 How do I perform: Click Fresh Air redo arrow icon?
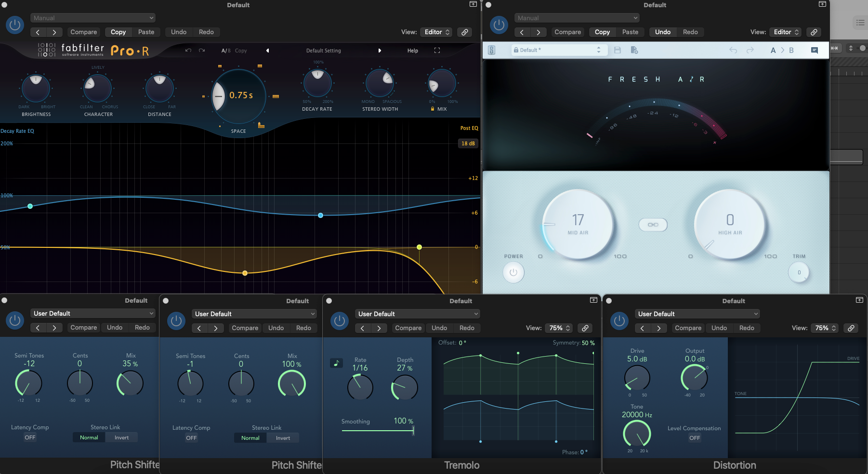coord(750,50)
